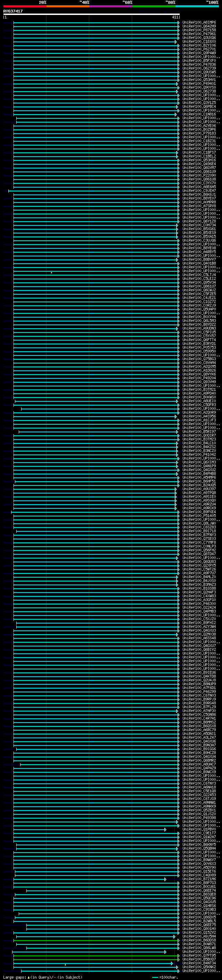Select the UniRef100_B6K6J1 label
This screenshot has width=222, height=980.
pyautogui.click(x=199, y=194)
